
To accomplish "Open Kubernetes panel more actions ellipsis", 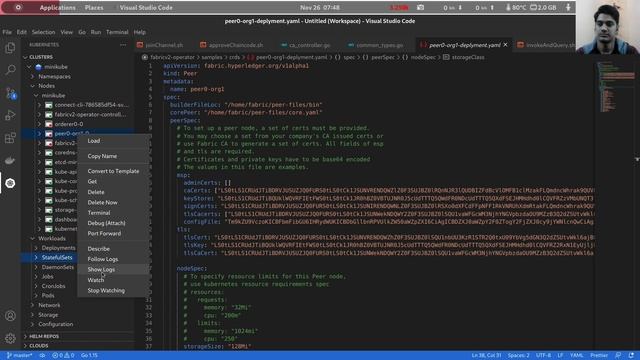I will [x=123, y=45].
